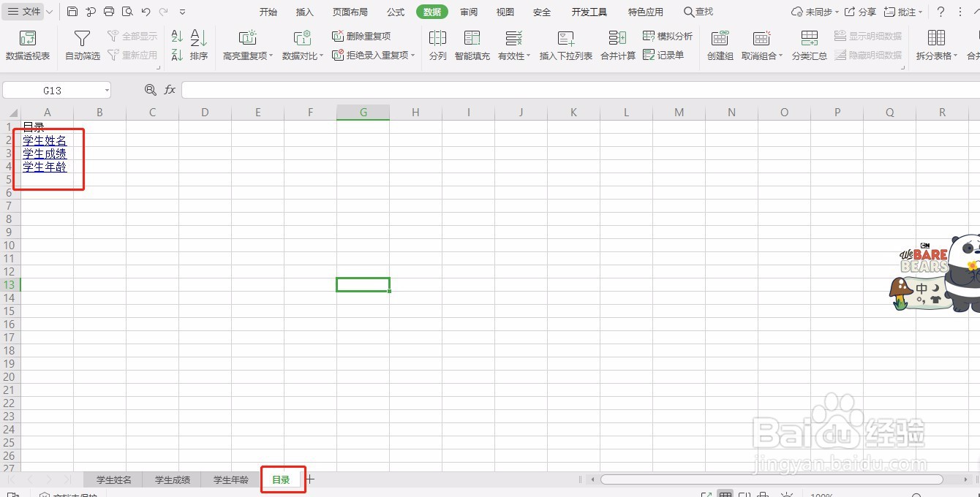The width and height of the screenshot is (980, 497).
Task: Click 显示明细数据 button
Action: 868,36
